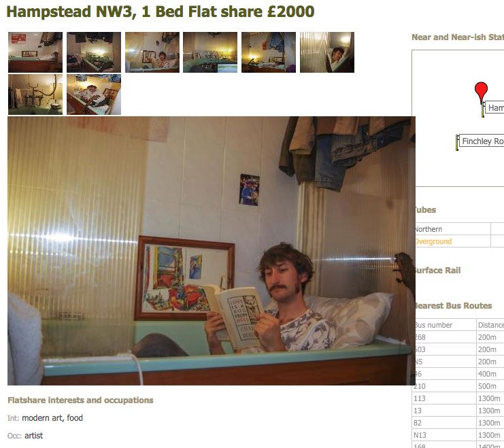Viewport: 504px width, 448px height.
Task: Click the Overground tube line link
Action: [x=433, y=241]
